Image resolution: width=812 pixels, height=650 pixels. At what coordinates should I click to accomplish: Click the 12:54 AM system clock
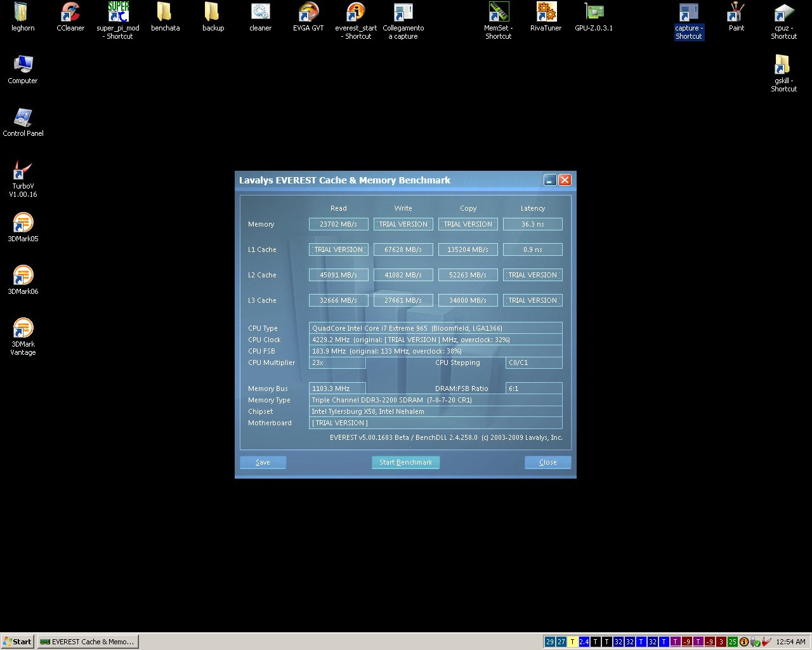click(x=790, y=642)
